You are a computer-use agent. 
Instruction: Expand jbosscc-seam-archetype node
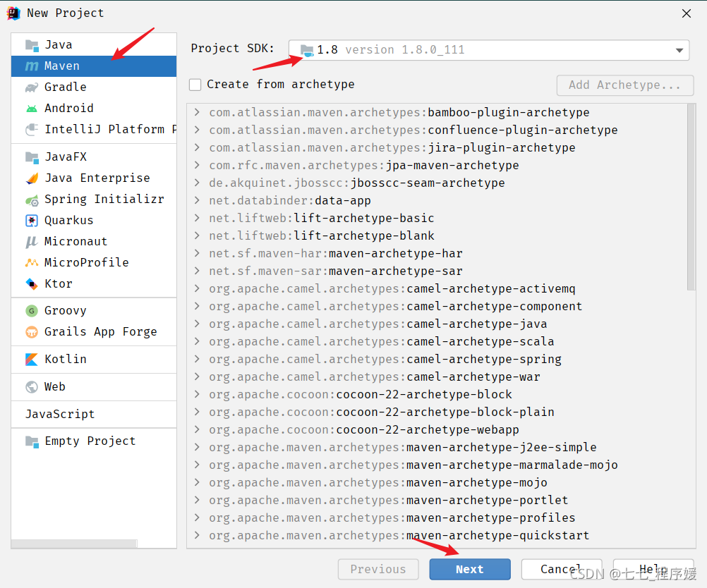point(197,183)
